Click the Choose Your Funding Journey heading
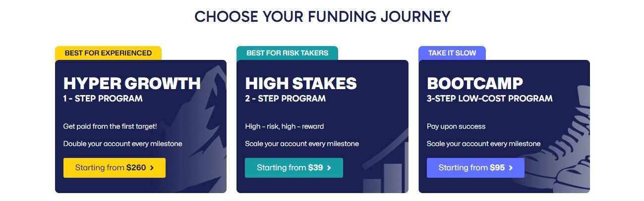Image resolution: width=644 pixels, height=201 pixels. pos(322,16)
